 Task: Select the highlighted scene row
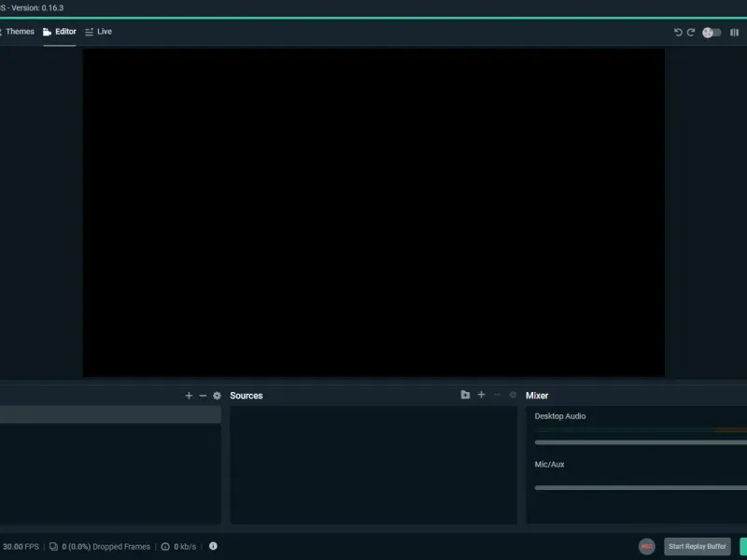(x=110, y=414)
